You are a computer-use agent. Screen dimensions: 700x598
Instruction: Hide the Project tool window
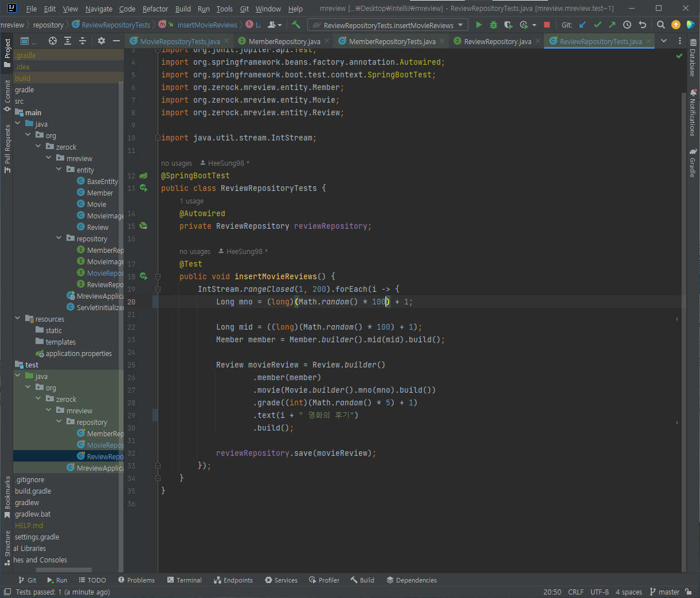point(116,41)
